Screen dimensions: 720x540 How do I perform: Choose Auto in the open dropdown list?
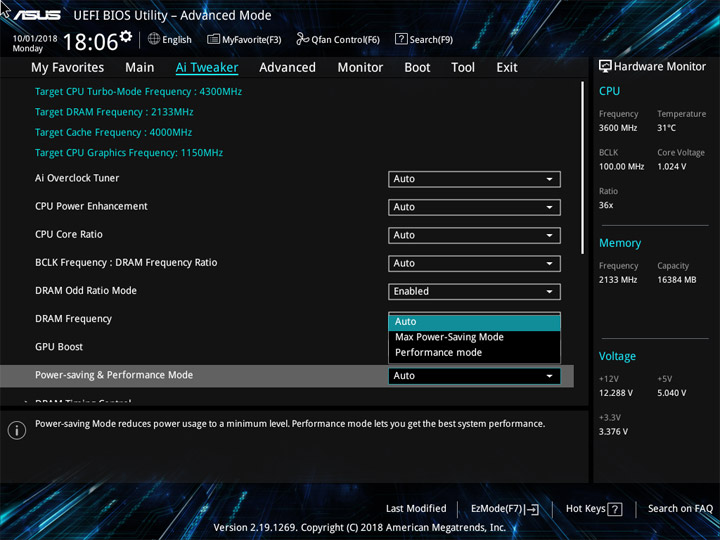tap(474, 322)
